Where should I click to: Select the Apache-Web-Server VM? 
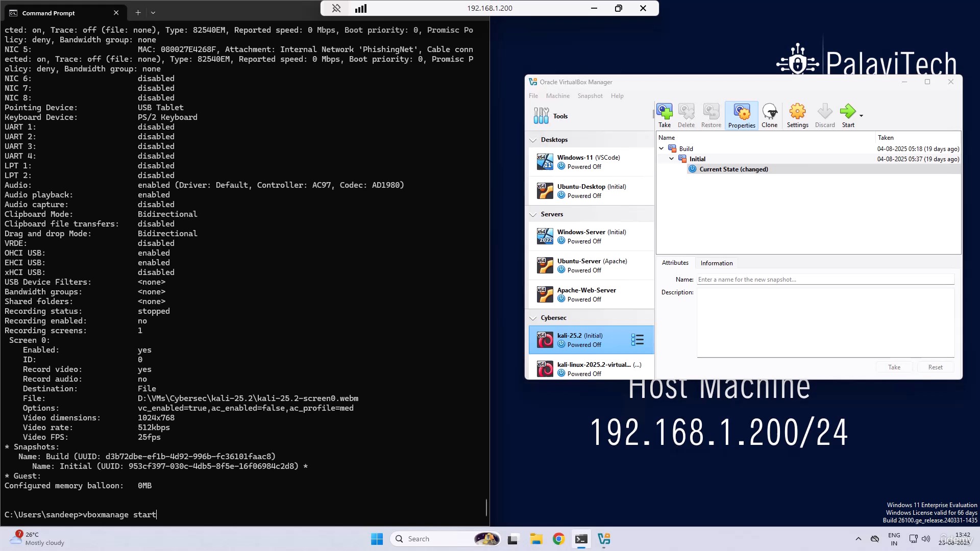[591, 294]
